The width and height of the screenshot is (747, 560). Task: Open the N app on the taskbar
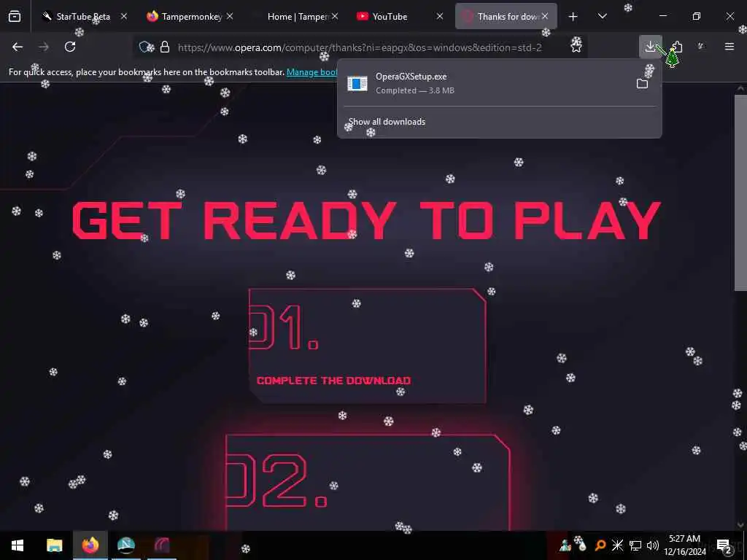pos(125,545)
